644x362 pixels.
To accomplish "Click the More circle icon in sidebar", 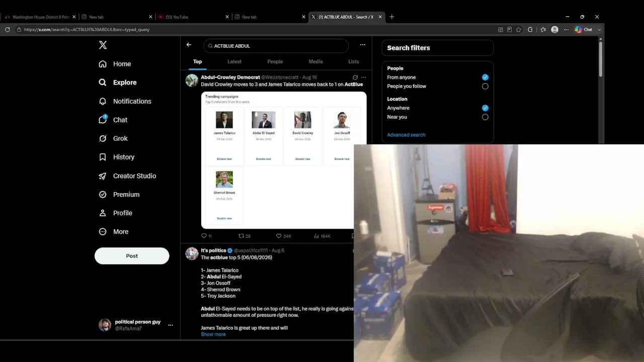I will tap(103, 232).
